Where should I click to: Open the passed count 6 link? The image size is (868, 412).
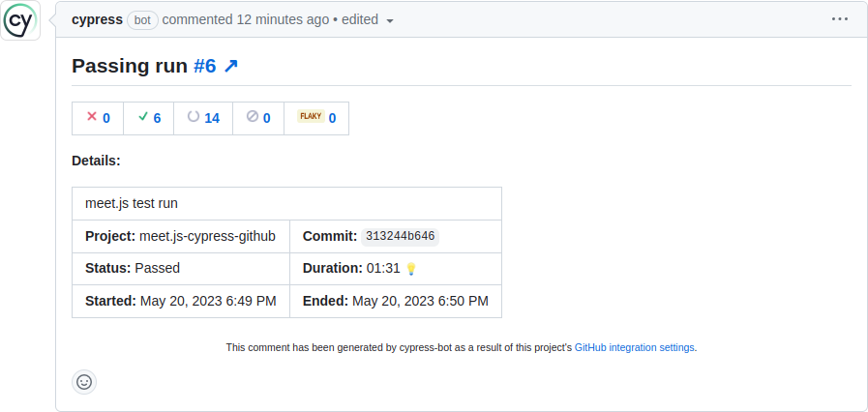point(157,118)
